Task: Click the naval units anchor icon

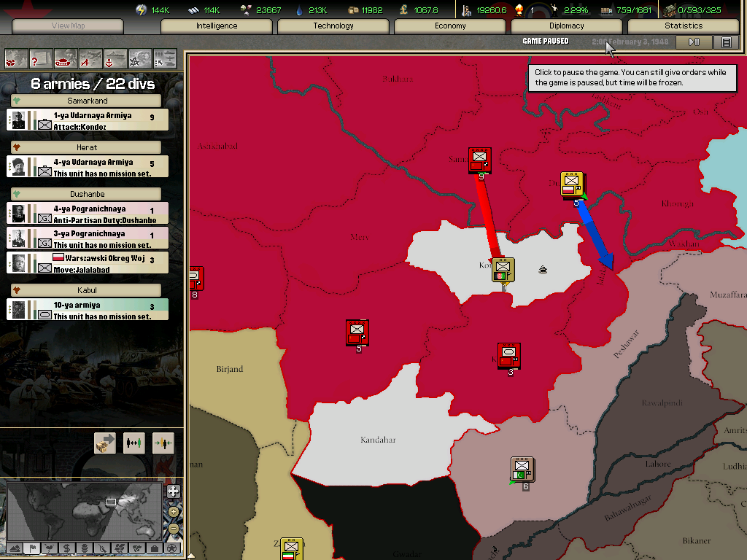Action: pos(115,58)
